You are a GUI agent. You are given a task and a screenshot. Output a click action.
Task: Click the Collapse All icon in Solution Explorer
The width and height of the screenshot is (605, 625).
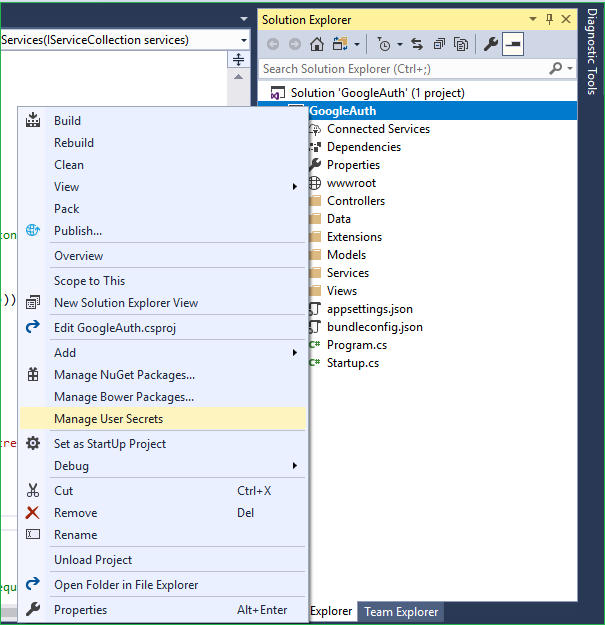tap(439, 44)
